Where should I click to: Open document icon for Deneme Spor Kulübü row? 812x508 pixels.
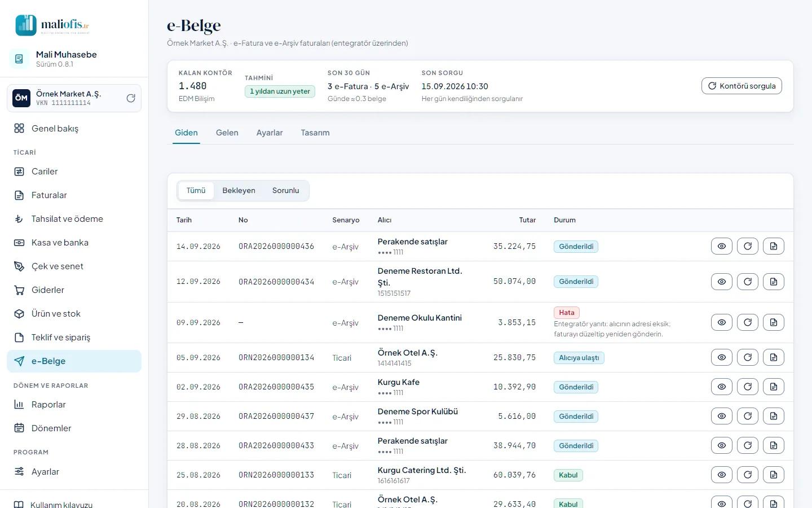click(774, 416)
